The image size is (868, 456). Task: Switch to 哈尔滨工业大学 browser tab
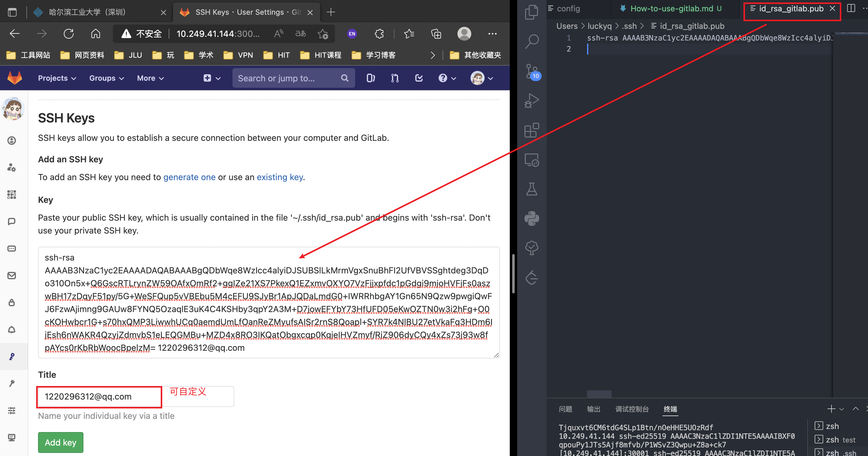pyautogui.click(x=99, y=12)
